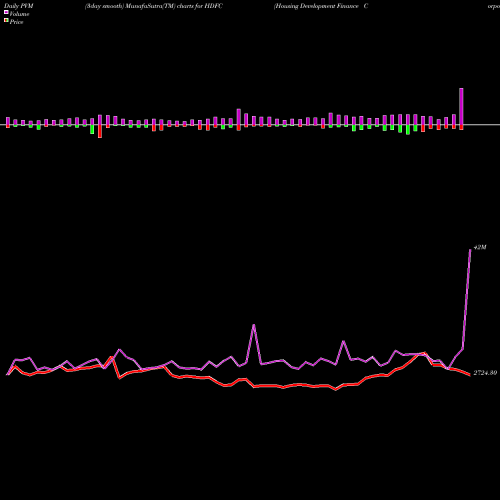Click the Price legend swatch
Viewport: 500px width, 500px height.
click(6, 21)
